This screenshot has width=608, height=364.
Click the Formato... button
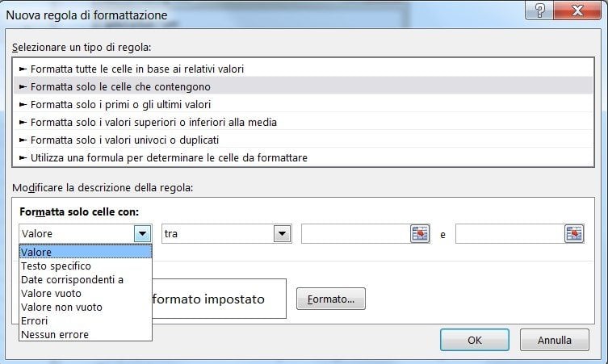pyautogui.click(x=331, y=299)
